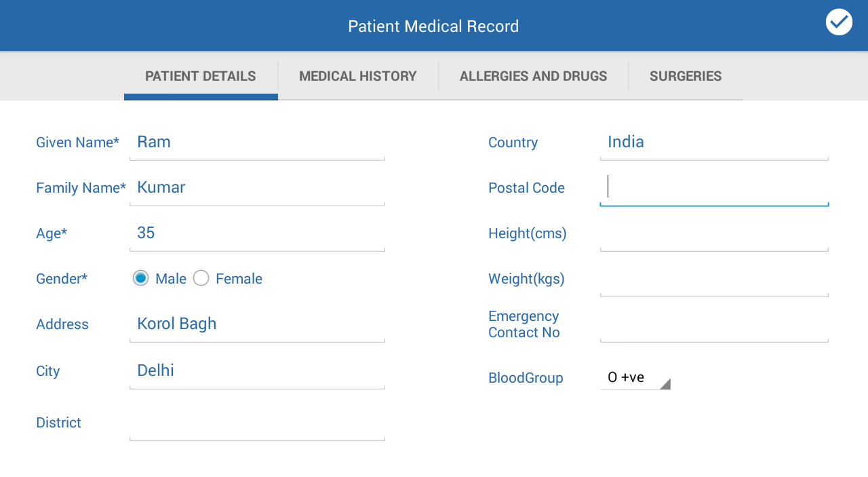Tap the checkmark save icon
This screenshot has width=868, height=477.
(x=839, y=22)
